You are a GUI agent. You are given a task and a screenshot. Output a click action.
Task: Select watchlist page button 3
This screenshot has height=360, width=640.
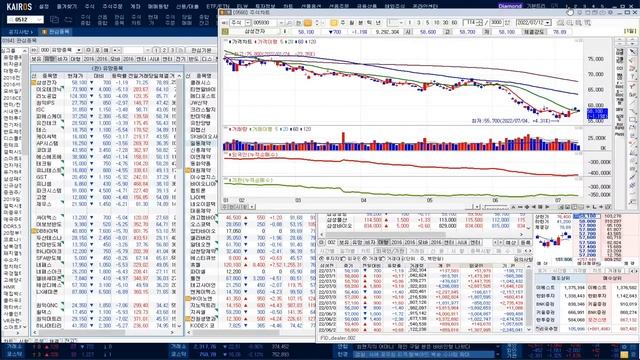point(172,50)
